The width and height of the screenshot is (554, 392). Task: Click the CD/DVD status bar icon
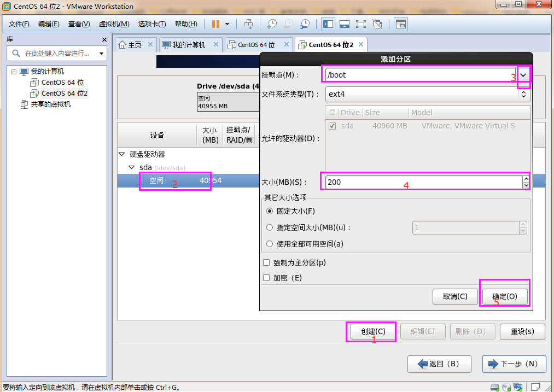point(506,387)
